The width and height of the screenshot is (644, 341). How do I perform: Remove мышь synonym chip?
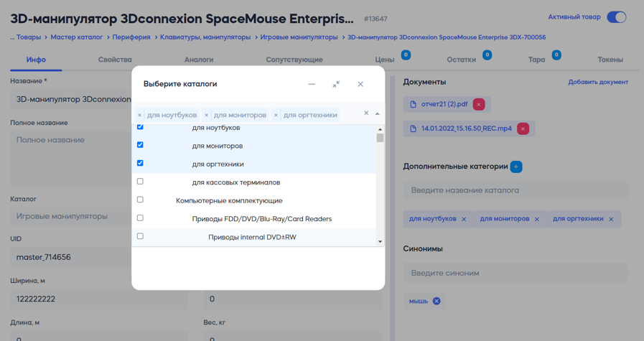(x=437, y=301)
